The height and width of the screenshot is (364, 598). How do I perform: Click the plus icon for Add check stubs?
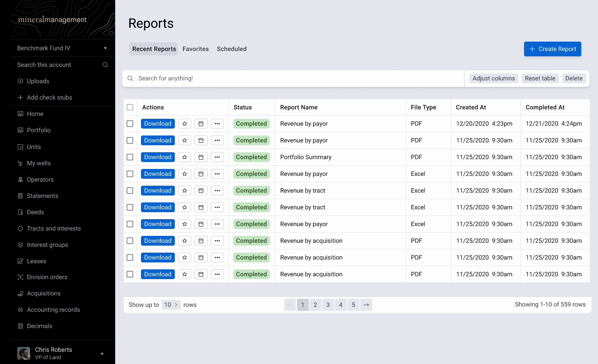click(20, 98)
